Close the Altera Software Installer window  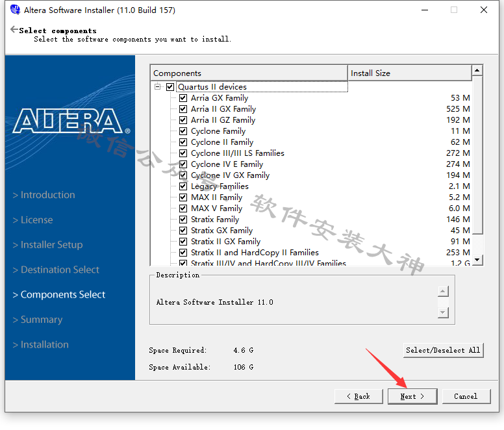click(x=484, y=10)
